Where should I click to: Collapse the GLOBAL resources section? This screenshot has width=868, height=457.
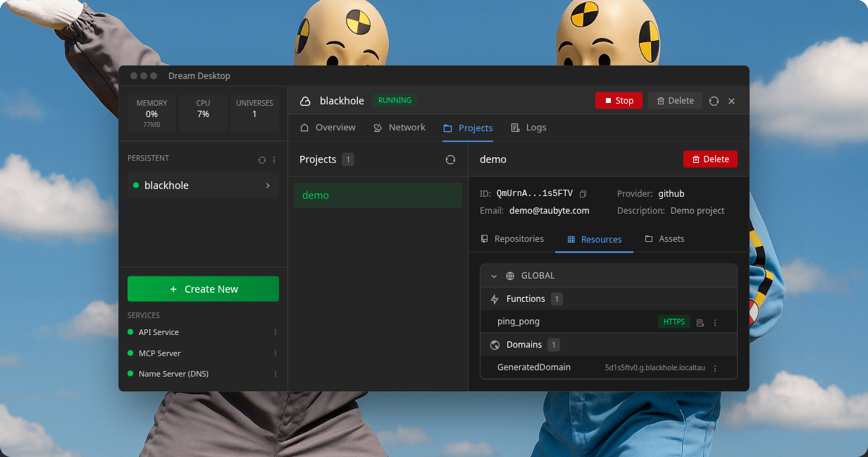[493, 276]
